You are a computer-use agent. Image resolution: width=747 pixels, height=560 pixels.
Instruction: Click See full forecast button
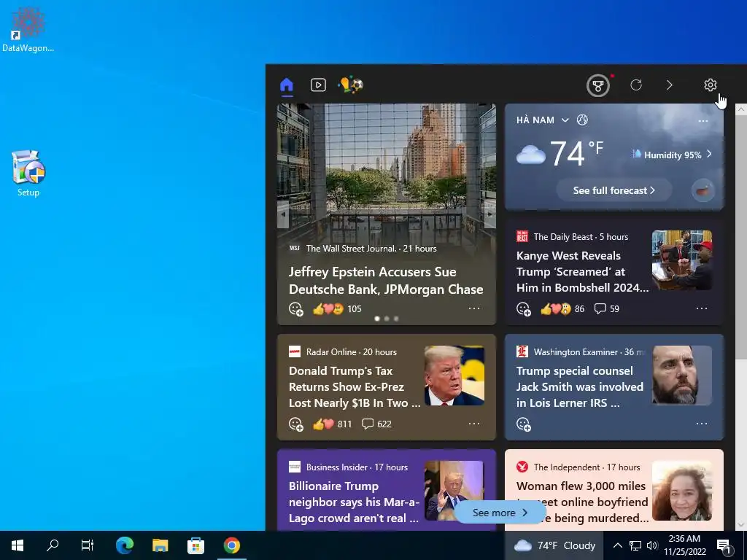coord(614,190)
